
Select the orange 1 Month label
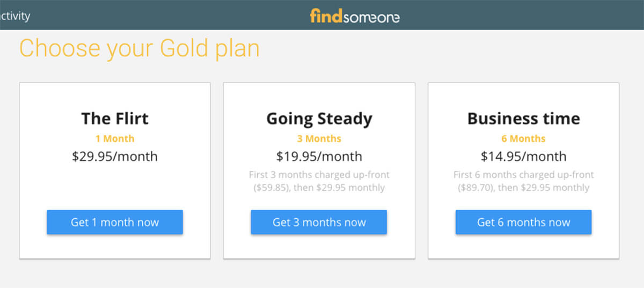coord(115,138)
